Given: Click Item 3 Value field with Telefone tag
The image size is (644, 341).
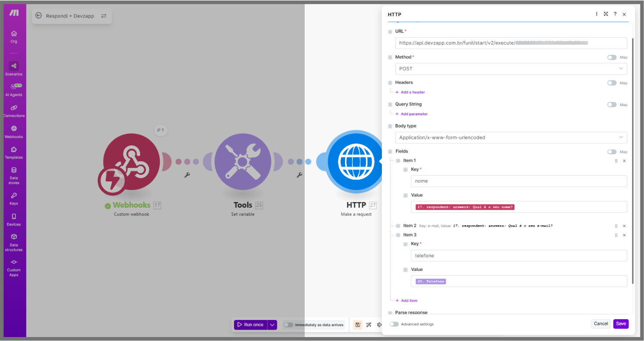Looking at the screenshot, I should 519,281.
